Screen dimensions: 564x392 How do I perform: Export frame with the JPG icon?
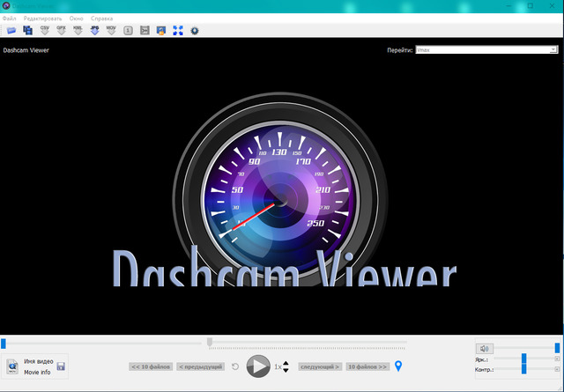tap(94, 30)
